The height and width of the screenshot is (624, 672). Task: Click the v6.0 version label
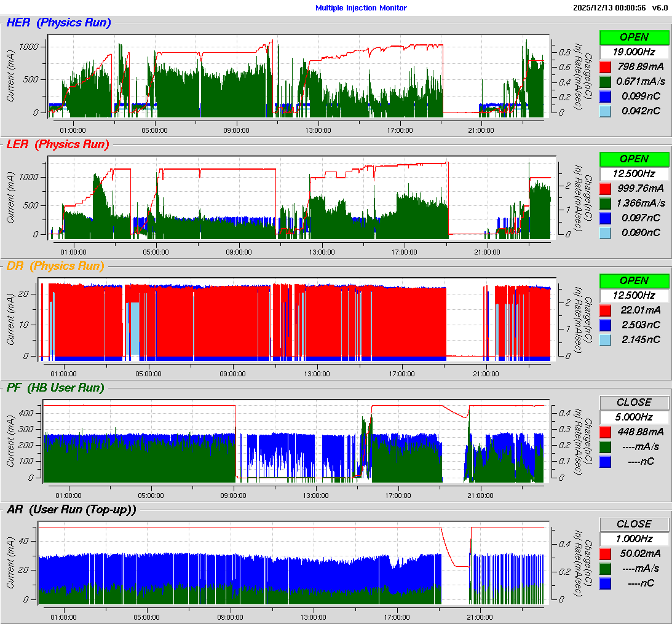coord(660,8)
